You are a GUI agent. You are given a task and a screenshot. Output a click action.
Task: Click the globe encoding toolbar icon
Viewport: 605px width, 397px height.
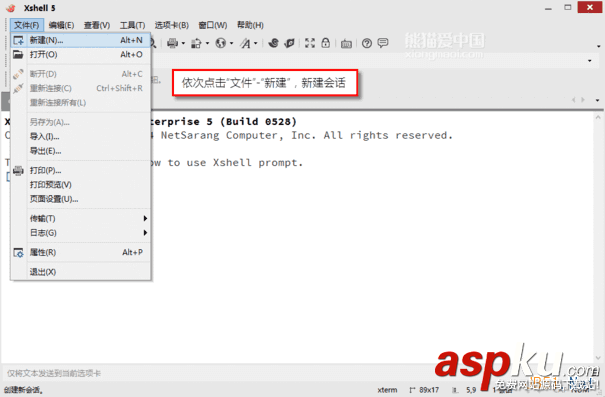point(221,43)
